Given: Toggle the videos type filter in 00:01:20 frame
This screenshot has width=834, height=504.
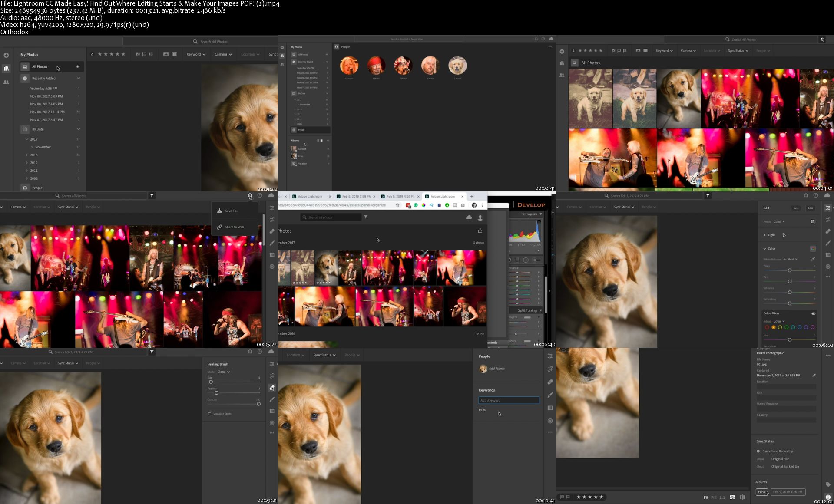Looking at the screenshot, I should pos(174,54).
